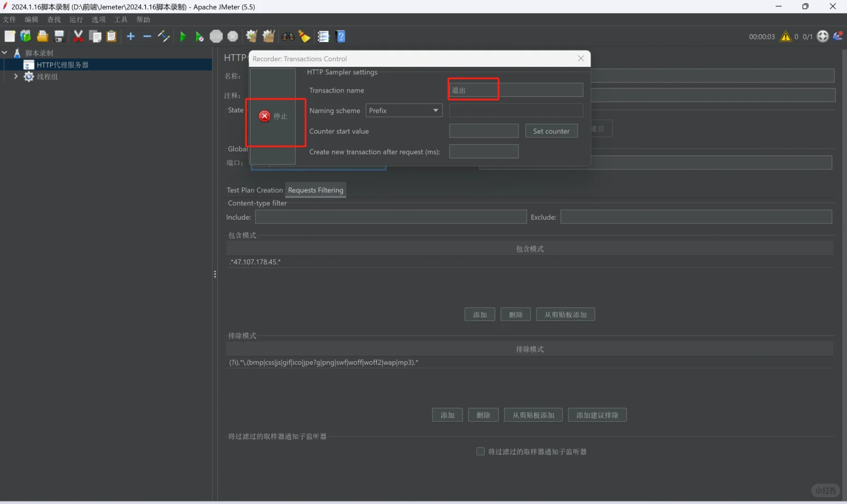Image resolution: width=847 pixels, height=504 pixels.
Task: Start the test with green arrow
Action: click(x=183, y=36)
